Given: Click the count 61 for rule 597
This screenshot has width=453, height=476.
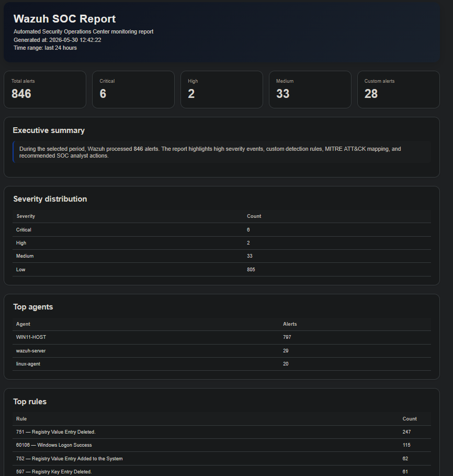Looking at the screenshot, I should coord(405,472).
